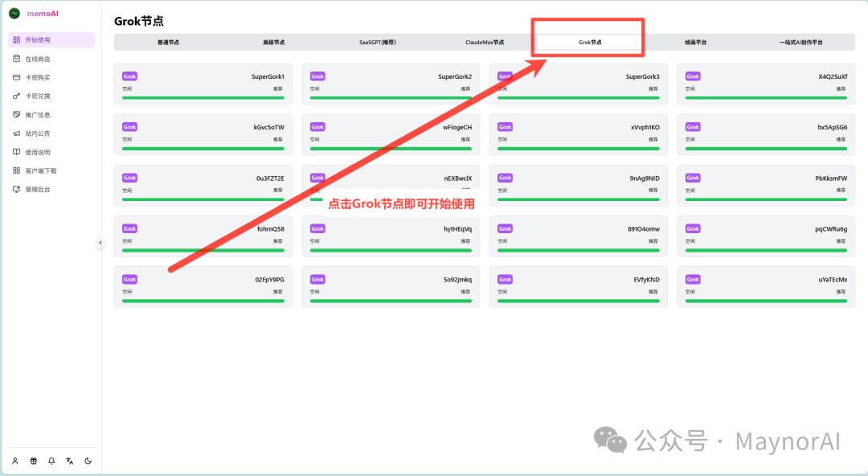Click the green load bar on So92jmkq card
This screenshot has height=476, width=868.
(391, 301)
